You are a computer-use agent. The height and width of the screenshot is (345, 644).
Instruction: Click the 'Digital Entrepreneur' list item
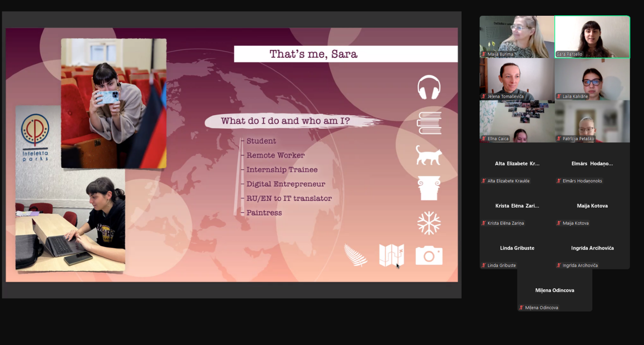(x=286, y=184)
